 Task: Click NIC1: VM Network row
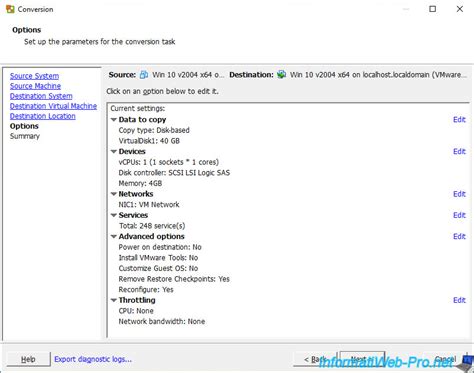click(149, 205)
